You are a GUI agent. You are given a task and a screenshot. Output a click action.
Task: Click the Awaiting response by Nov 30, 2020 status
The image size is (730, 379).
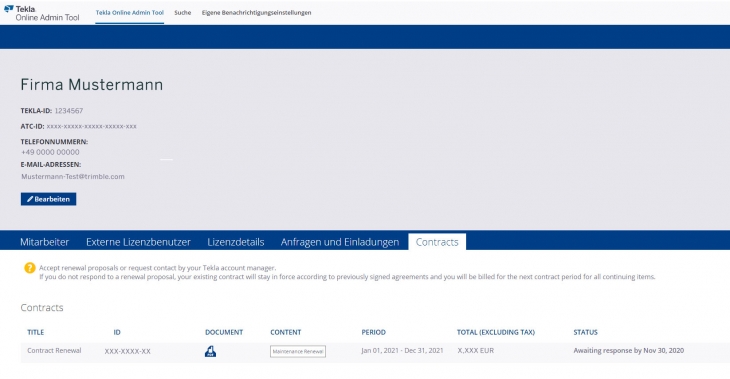tap(629, 351)
